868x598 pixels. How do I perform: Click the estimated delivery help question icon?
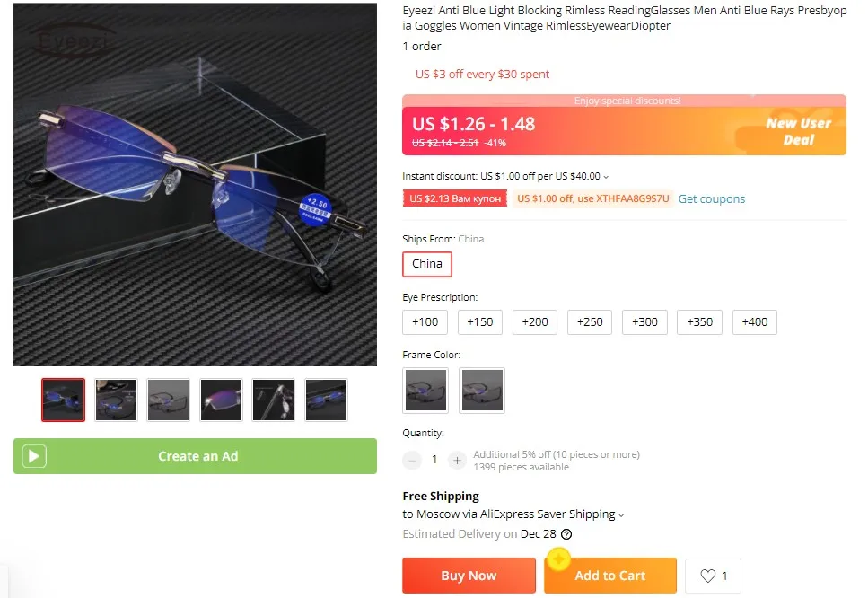[x=566, y=534]
